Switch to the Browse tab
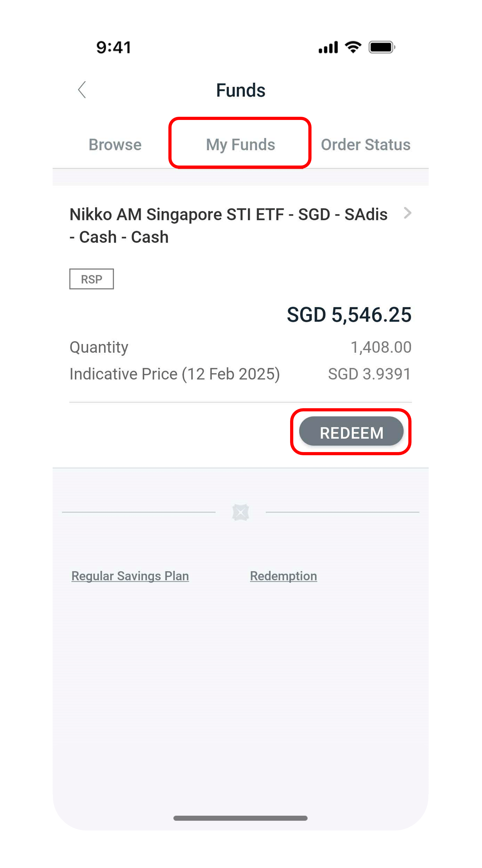This screenshot has height=868, width=482. coord(115,144)
